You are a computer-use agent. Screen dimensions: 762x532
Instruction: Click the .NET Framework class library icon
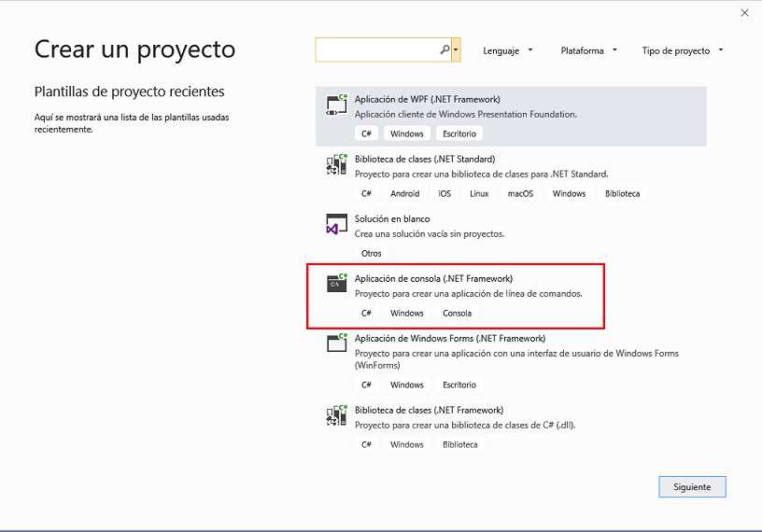tap(336, 415)
